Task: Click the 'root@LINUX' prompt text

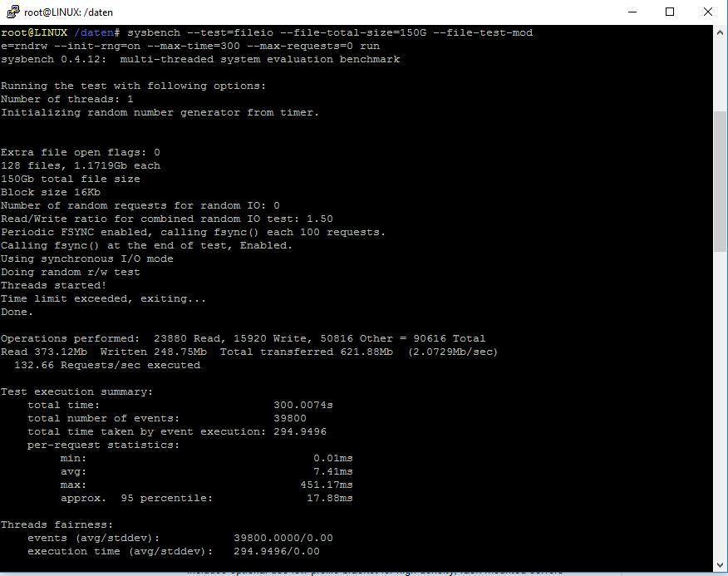Action: [34, 33]
